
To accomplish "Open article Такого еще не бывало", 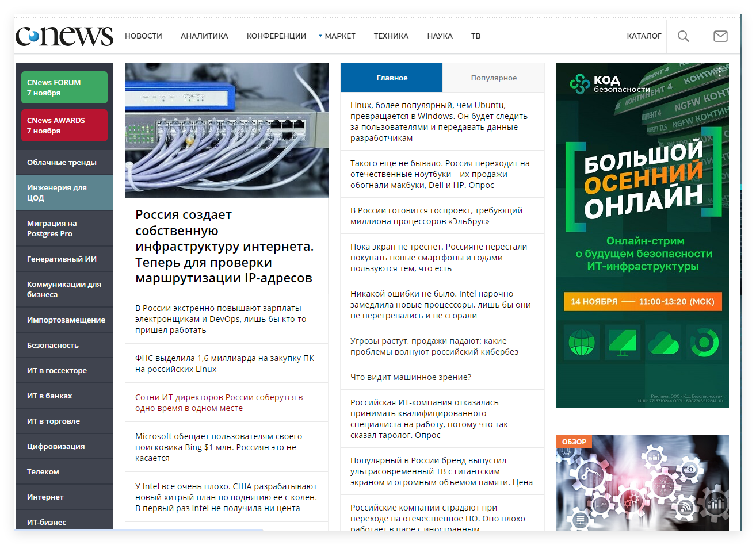I will pyautogui.click(x=440, y=174).
